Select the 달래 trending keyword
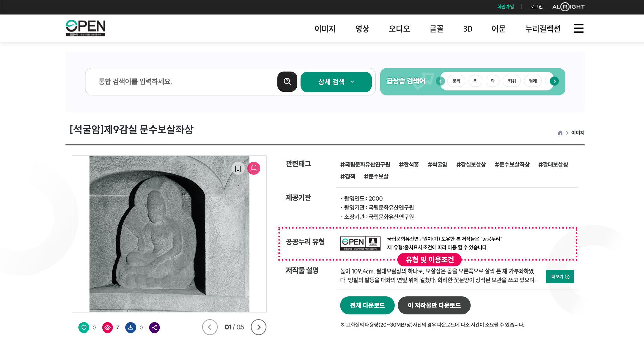This screenshot has height=362, width=644. tap(533, 81)
